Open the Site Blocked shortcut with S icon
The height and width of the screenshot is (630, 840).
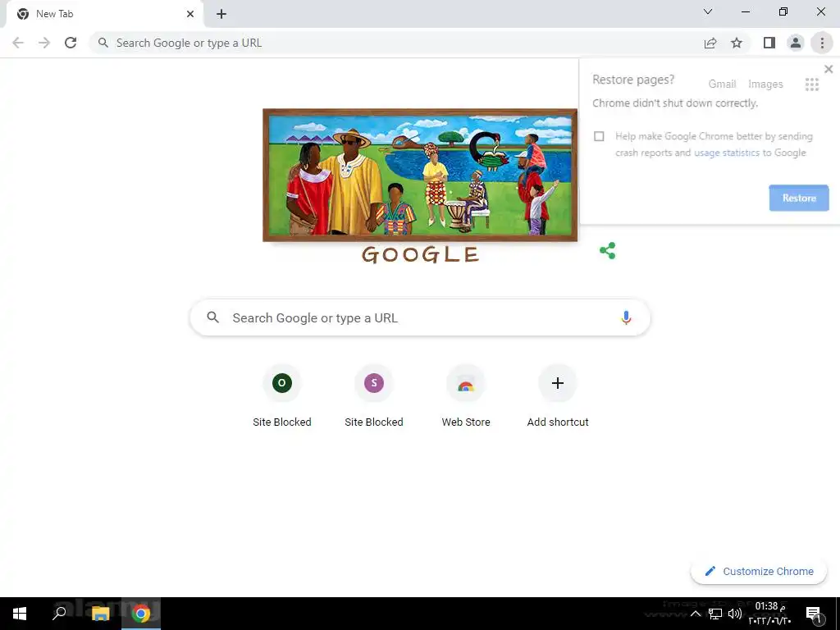(374, 396)
